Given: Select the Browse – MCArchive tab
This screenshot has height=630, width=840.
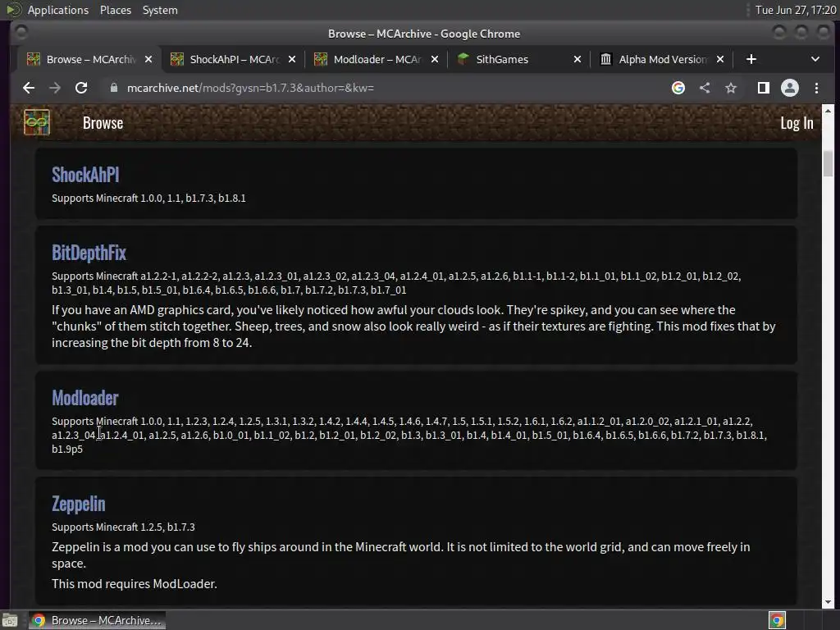Looking at the screenshot, I should point(89,59).
